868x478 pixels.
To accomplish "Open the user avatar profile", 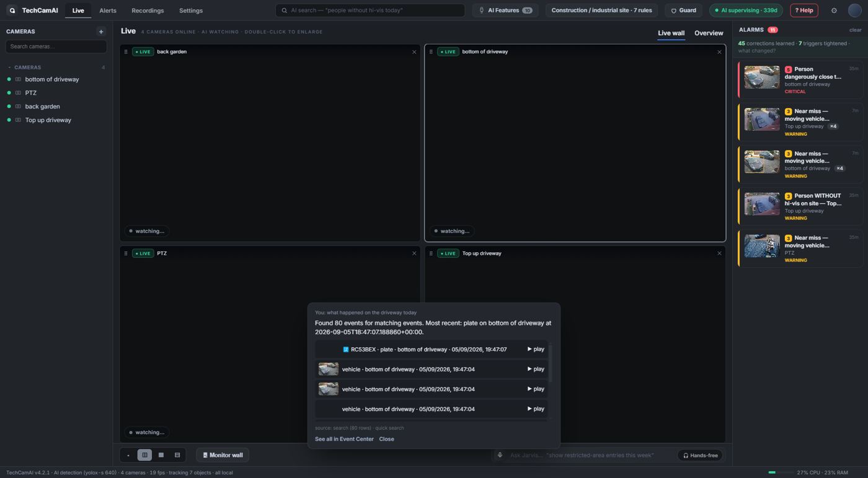I will pos(855,11).
